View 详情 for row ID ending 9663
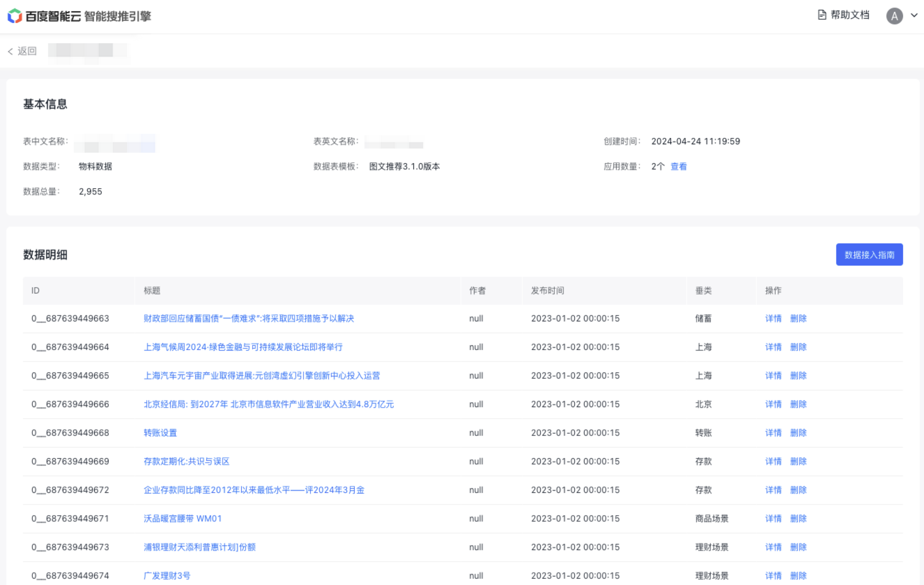 [x=773, y=318]
